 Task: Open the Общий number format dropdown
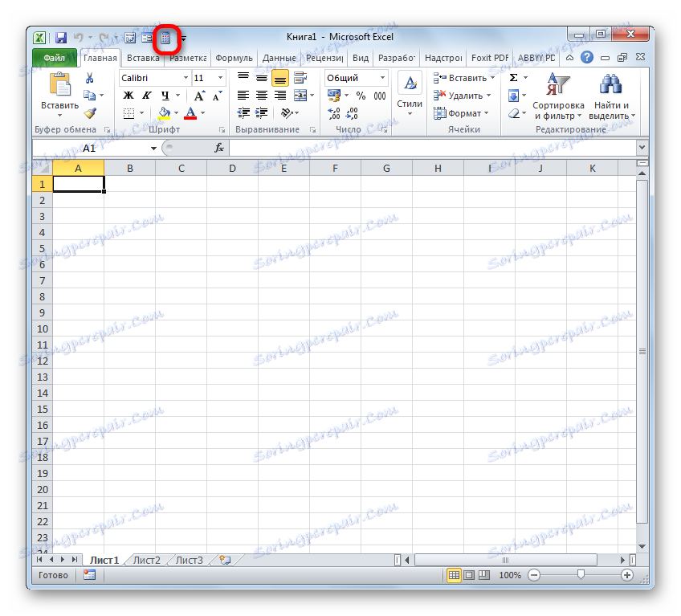tap(382, 78)
